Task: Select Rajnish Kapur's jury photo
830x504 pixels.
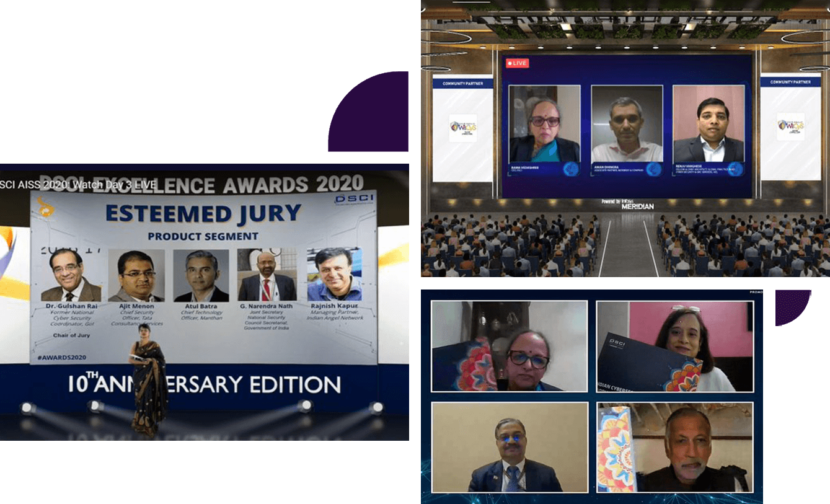Action: point(334,275)
